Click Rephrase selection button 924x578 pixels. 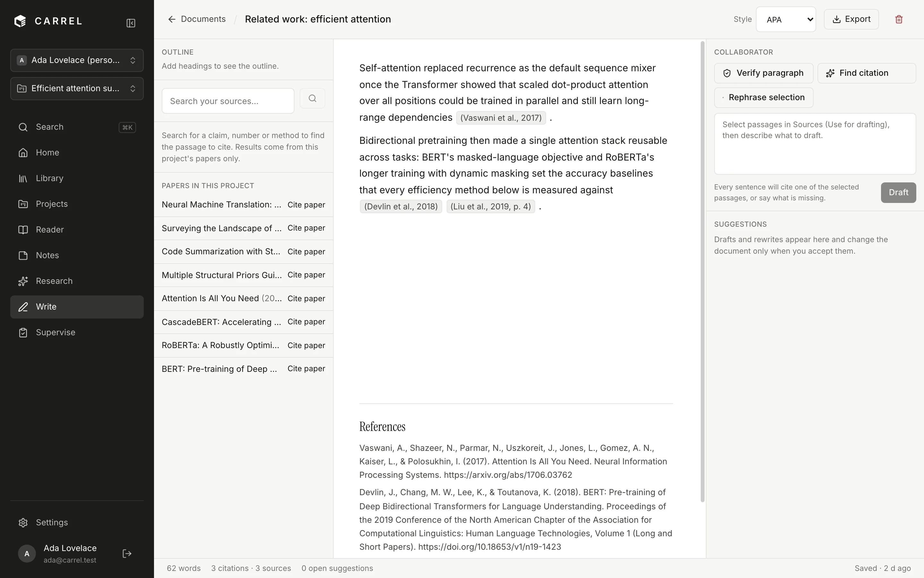click(764, 98)
